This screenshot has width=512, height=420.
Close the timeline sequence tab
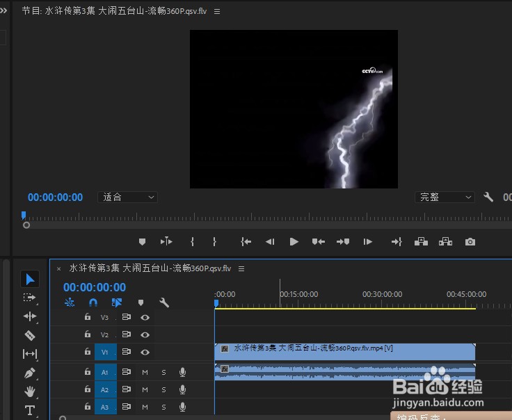[58, 269]
